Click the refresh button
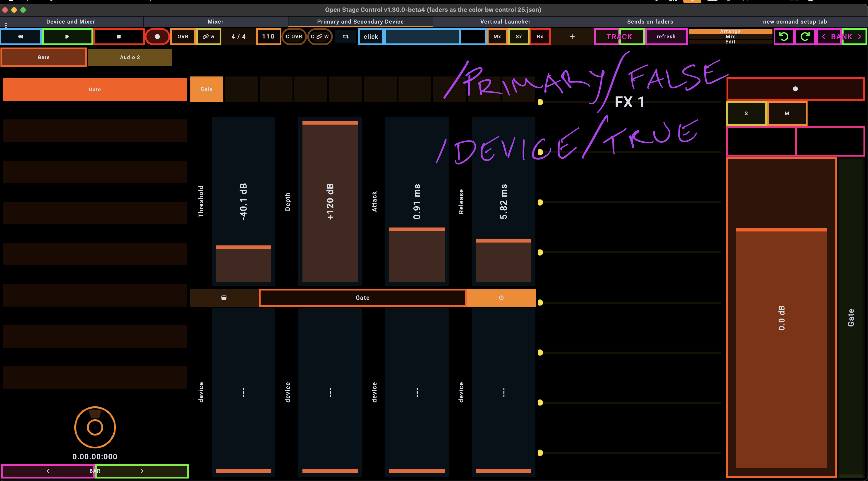 [x=666, y=36]
